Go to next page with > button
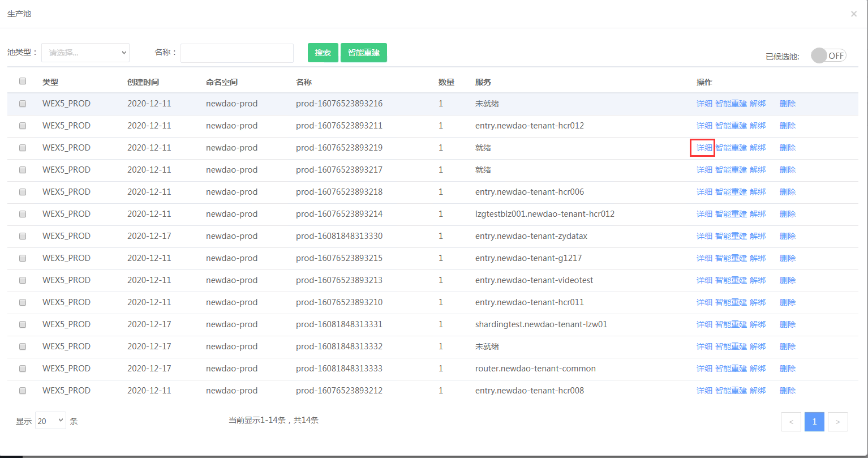 click(x=838, y=422)
